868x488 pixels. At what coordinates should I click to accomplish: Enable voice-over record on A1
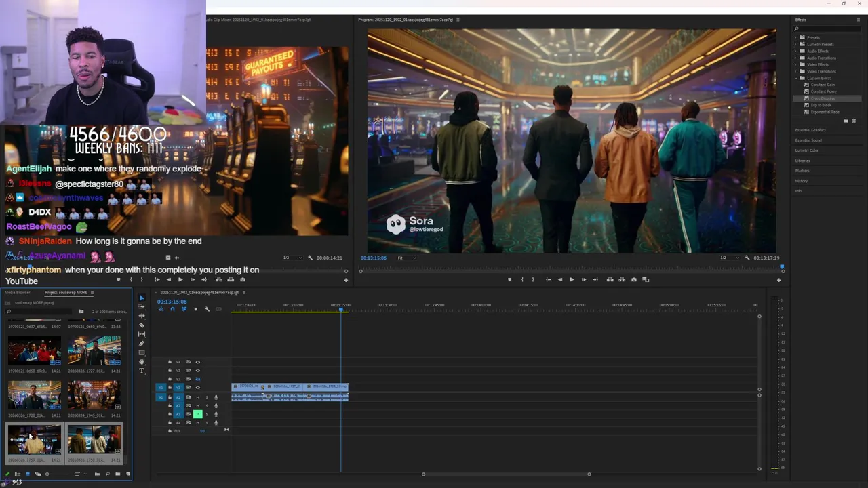click(216, 397)
